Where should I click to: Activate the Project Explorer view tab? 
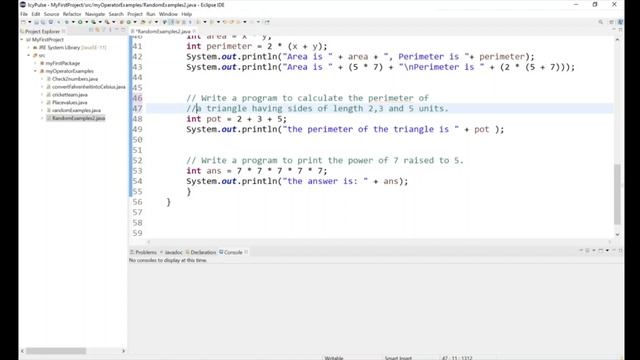(42, 31)
